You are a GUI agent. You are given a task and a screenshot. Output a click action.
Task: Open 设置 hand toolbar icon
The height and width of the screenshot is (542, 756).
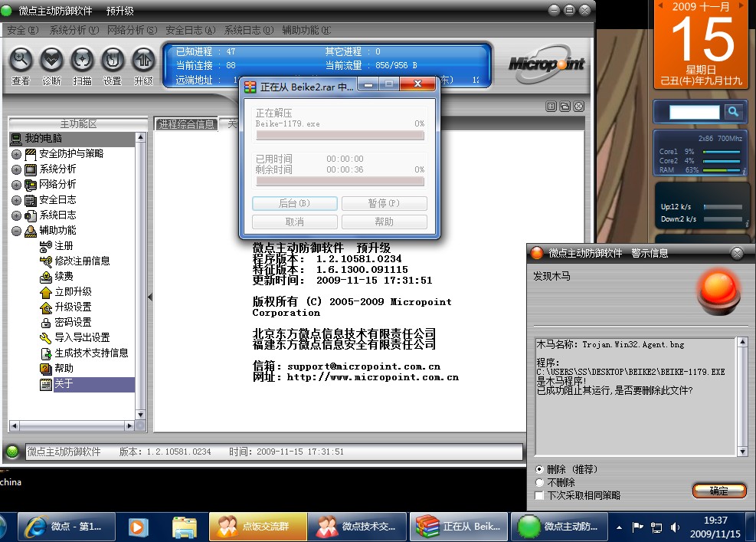[113, 59]
